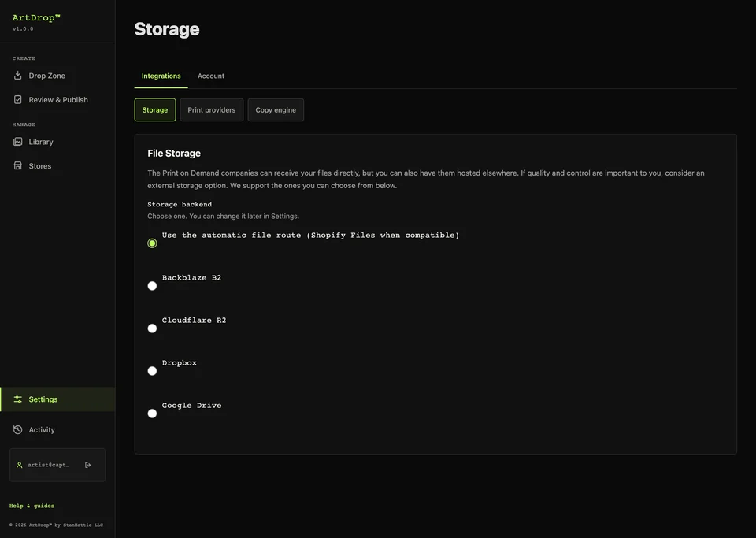The height and width of the screenshot is (538, 756).
Task: Click the Cloudflare R2 label text
Action: [x=194, y=320]
